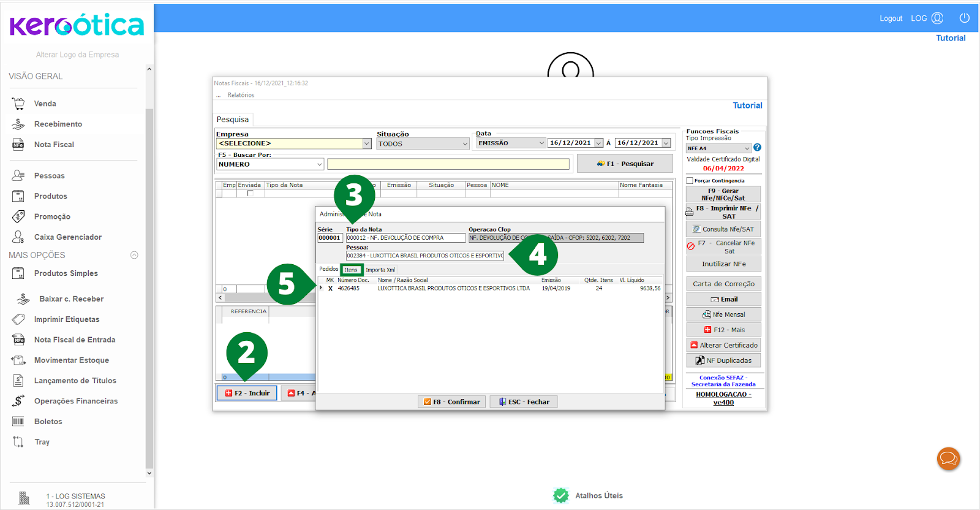Toggle the Forçar Contingencia checkbox

click(690, 181)
